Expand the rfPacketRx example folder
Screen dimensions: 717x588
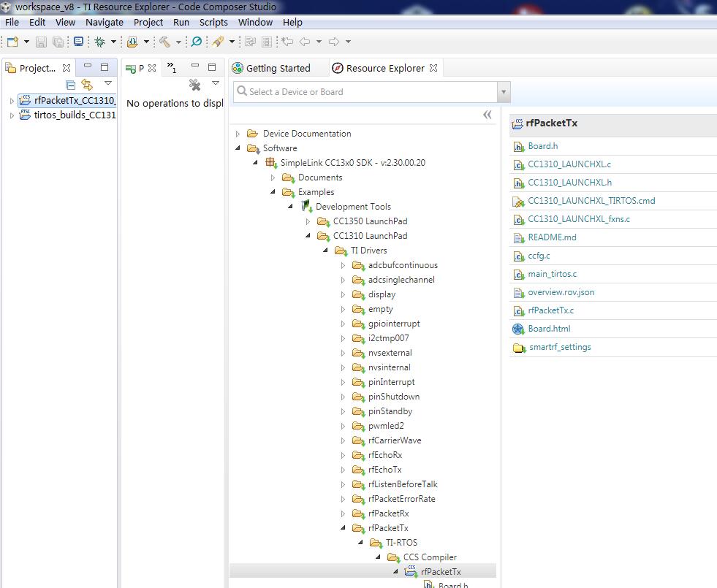(343, 514)
